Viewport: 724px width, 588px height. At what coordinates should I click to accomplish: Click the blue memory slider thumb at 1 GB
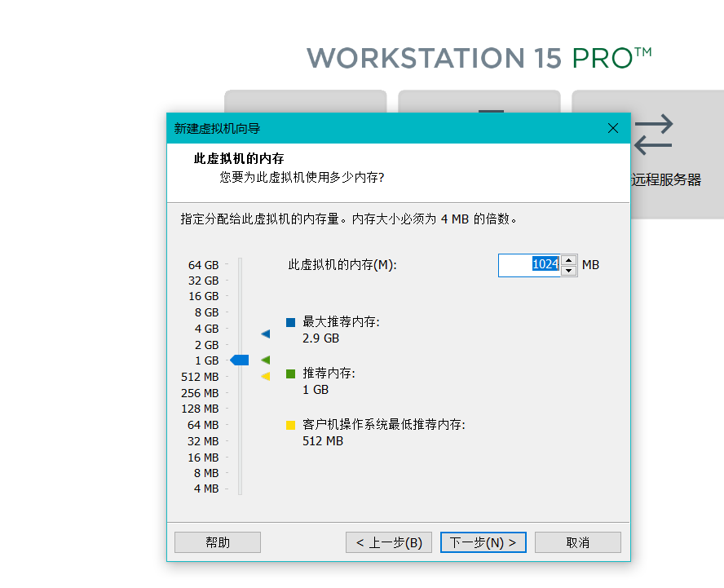[239, 360]
